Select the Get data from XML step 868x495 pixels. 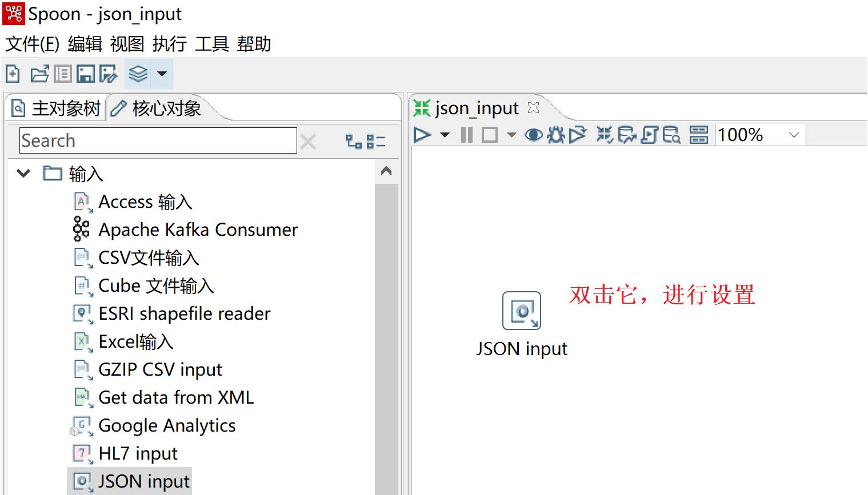[x=176, y=397]
